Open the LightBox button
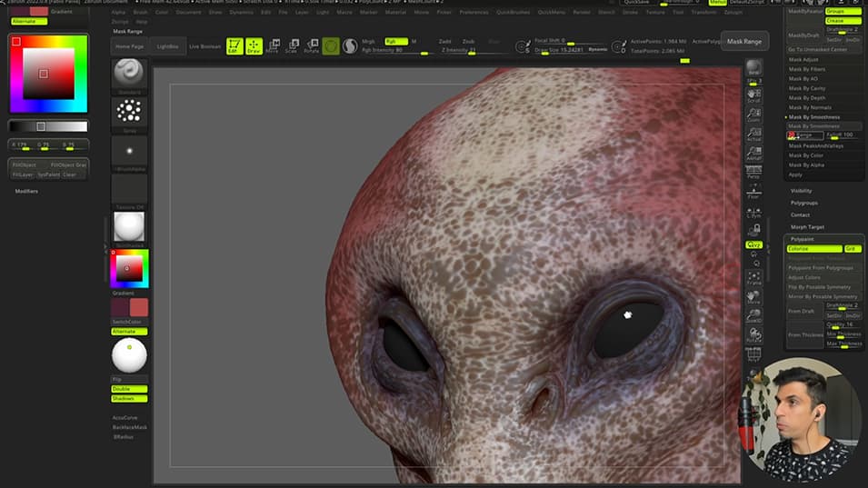Viewport: 868px width, 488px height. point(167,46)
